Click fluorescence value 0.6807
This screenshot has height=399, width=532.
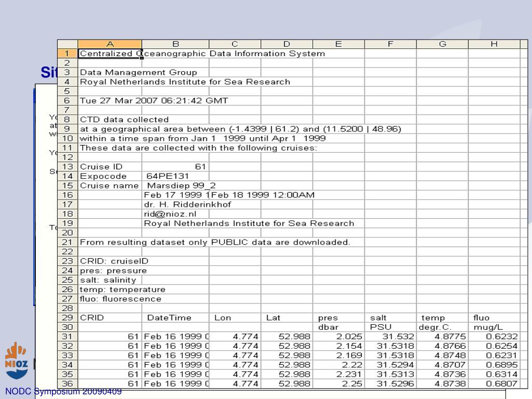pos(502,384)
